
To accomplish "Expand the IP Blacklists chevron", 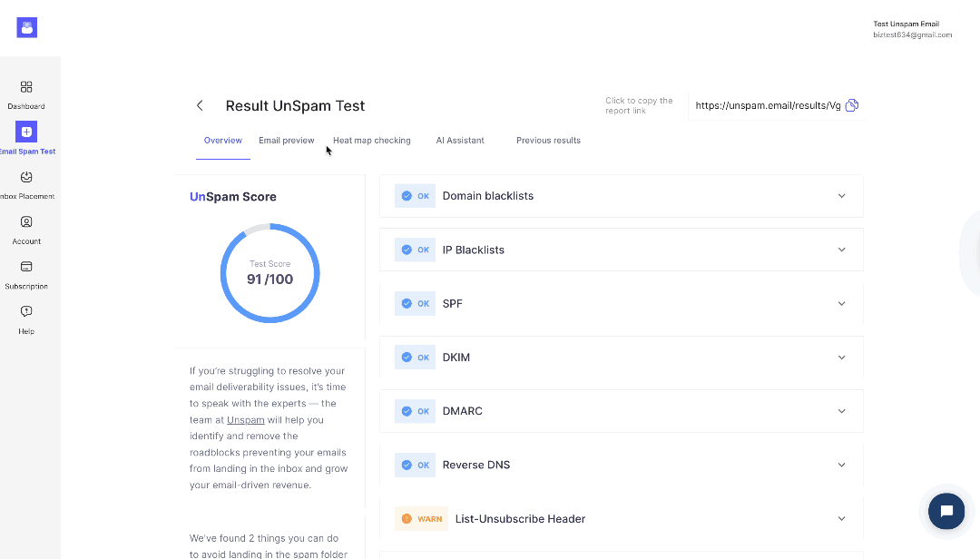I will 842,250.
